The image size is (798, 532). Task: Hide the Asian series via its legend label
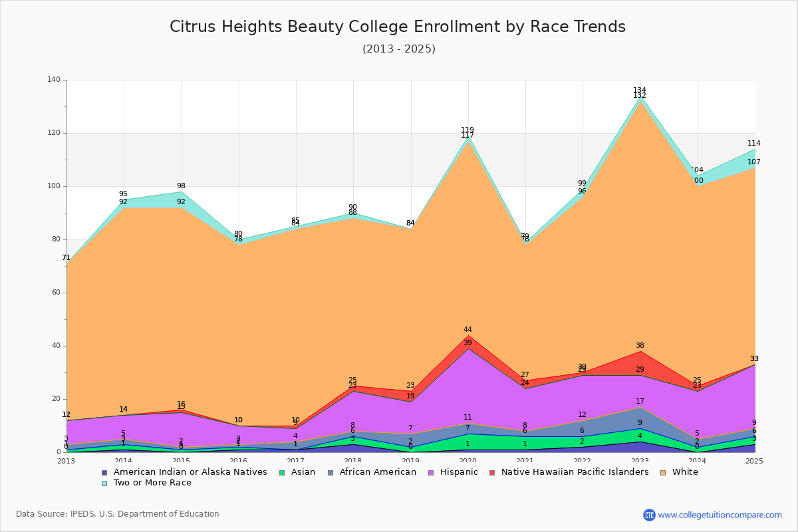(x=303, y=472)
